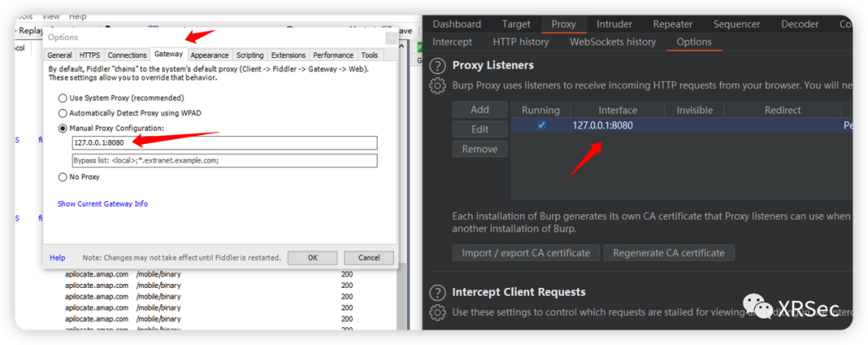Select the No Proxy radio option
868x345 pixels.
coord(63,177)
